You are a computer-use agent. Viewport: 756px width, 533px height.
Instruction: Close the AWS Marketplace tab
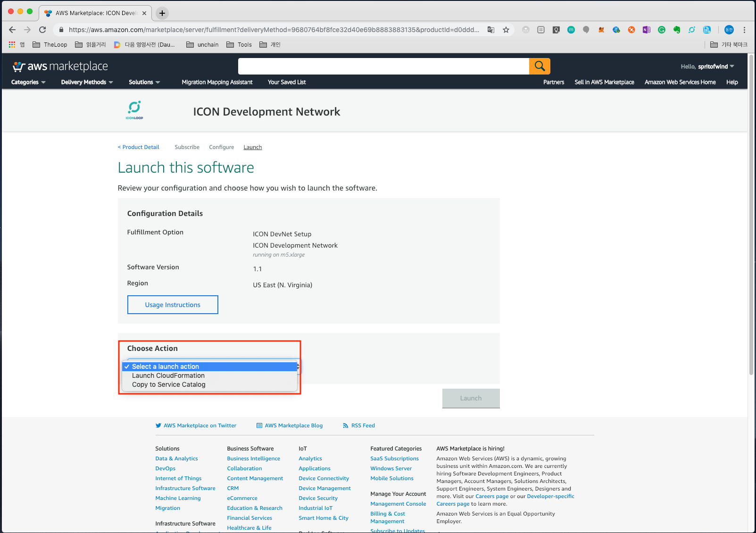(144, 13)
